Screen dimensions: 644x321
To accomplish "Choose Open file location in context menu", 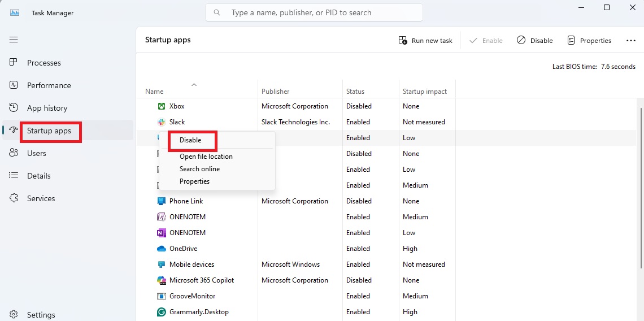I will click(x=206, y=157).
